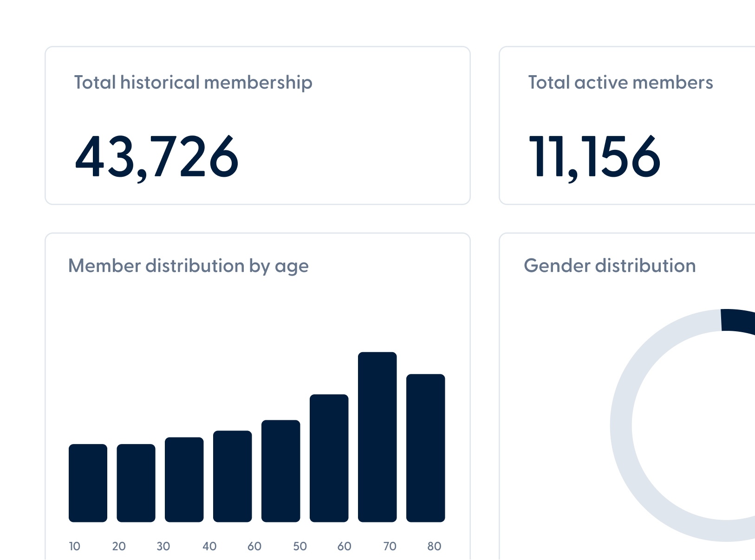Click the Total active members heading

click(620, 83)
